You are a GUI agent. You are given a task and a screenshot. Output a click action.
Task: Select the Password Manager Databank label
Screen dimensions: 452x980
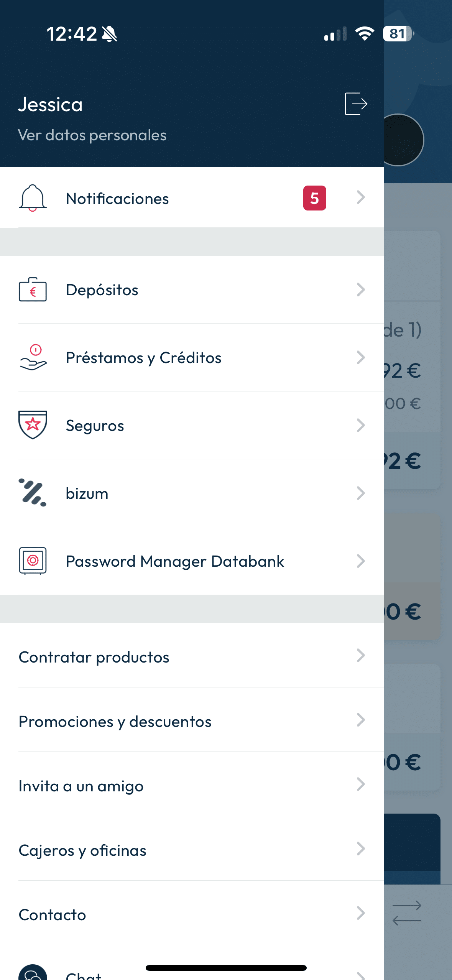click(x=175, y=561)
